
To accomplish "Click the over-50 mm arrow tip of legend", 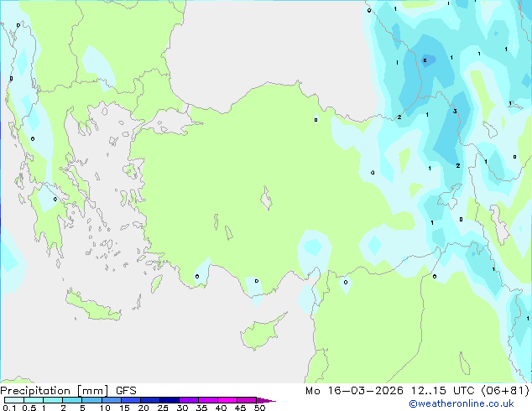I will click(x=266, y=400).
